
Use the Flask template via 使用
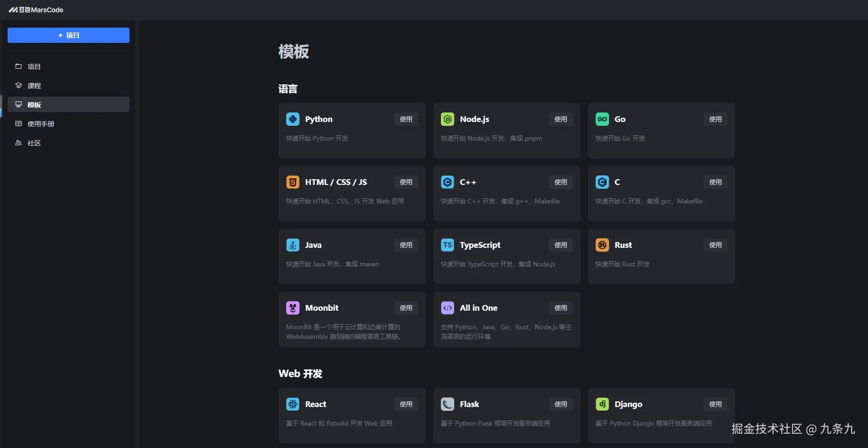click(x=561, y=404)
